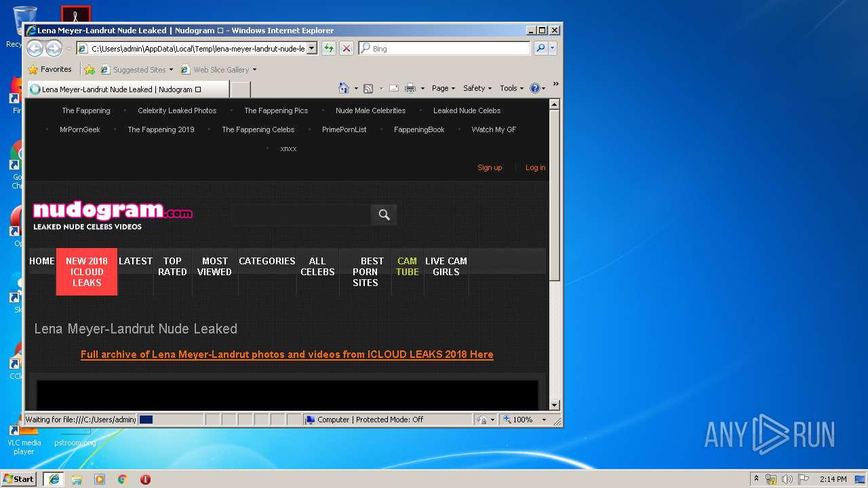Screen dimensions: 868x488
Task: Open the Favorites star button
Action: pos(50,69)
